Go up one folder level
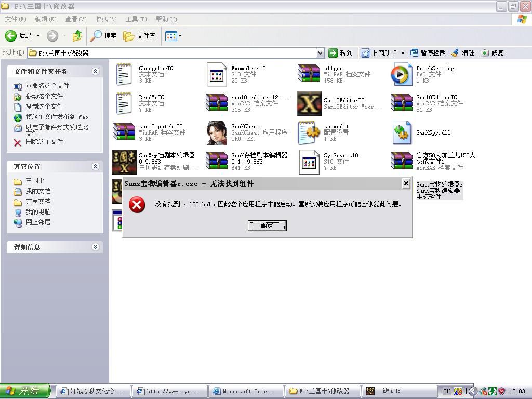 click(77, 36)
